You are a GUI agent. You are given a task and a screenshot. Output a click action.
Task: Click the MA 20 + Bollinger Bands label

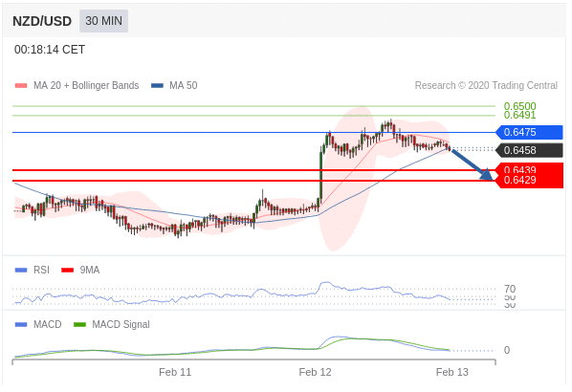pyautogui.click(x=86, y=85)
